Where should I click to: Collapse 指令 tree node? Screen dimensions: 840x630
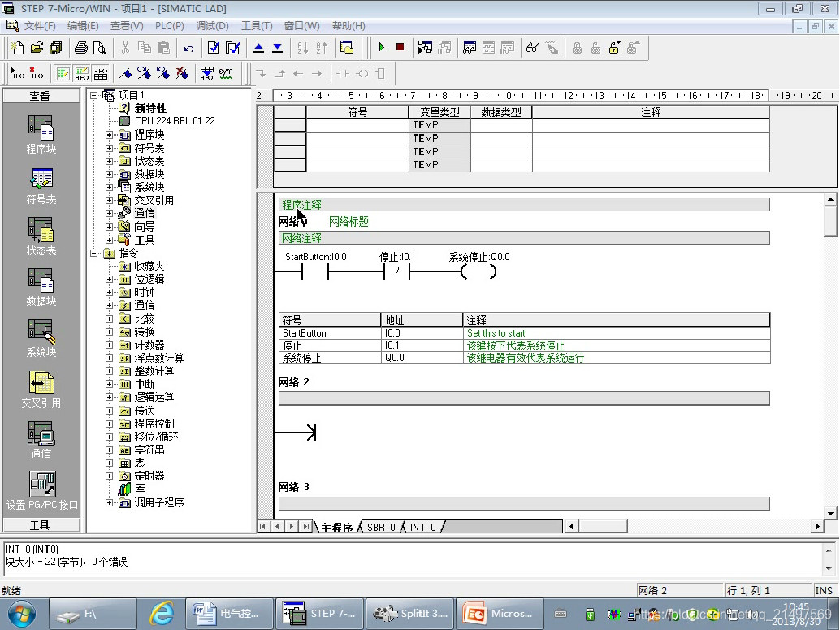tap(94, 253)
